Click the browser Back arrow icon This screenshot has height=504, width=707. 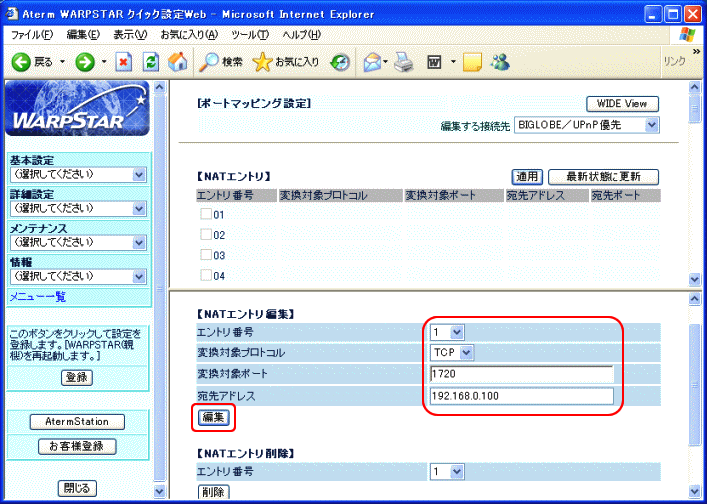[21, 62]
